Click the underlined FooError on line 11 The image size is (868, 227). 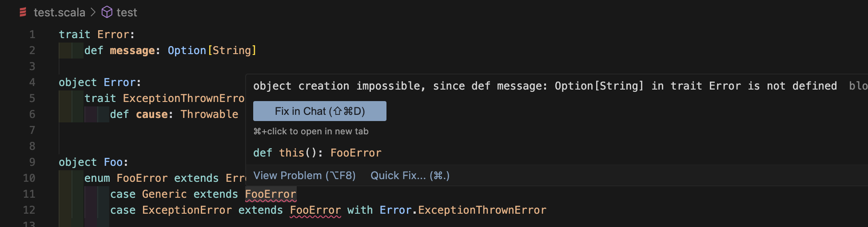pyautogui.click(x=270, y=194)
